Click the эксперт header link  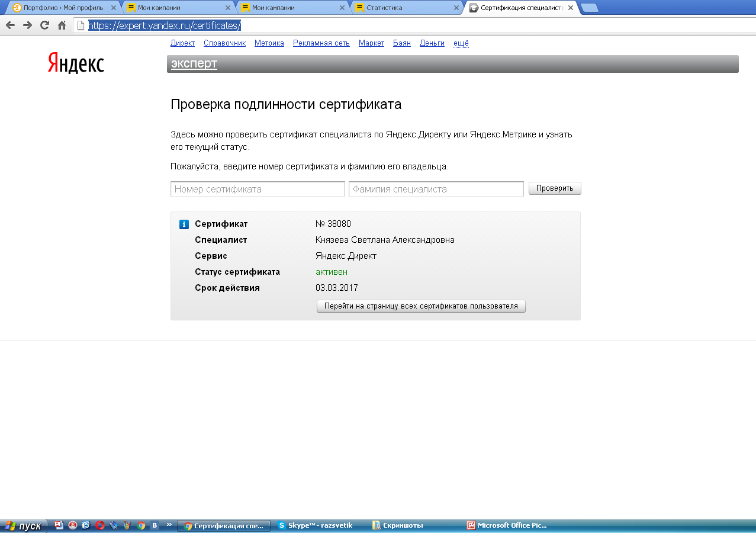point(194,64)
